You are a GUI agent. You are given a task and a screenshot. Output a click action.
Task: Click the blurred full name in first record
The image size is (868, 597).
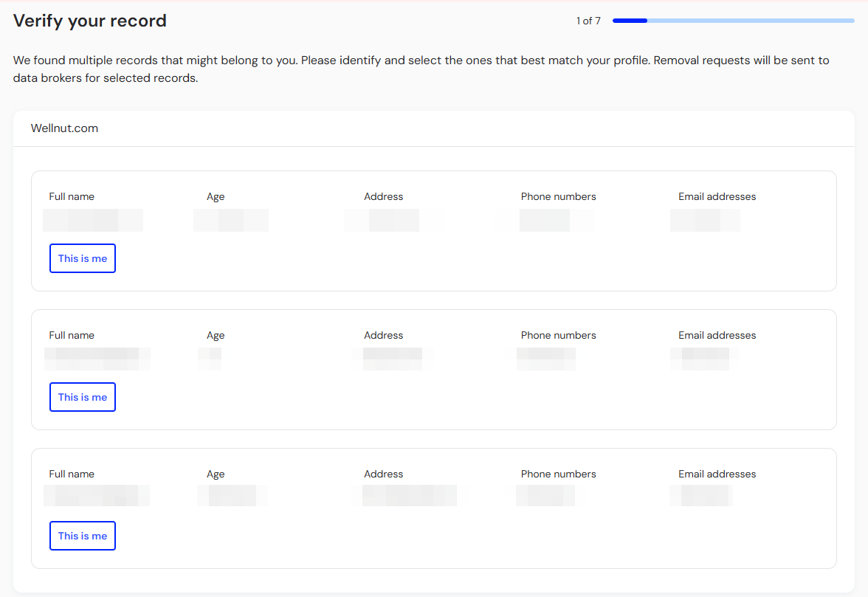point(93,221)
